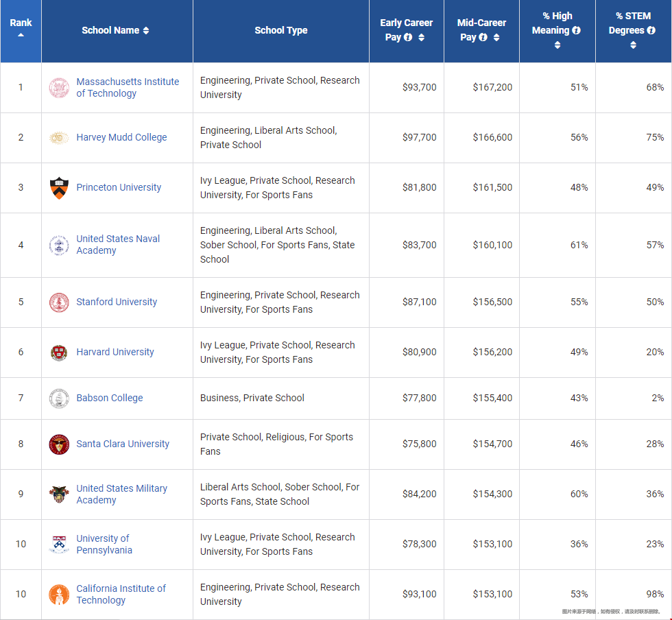
Task: Open California Institute of Technology link
Action: [121, 594]
